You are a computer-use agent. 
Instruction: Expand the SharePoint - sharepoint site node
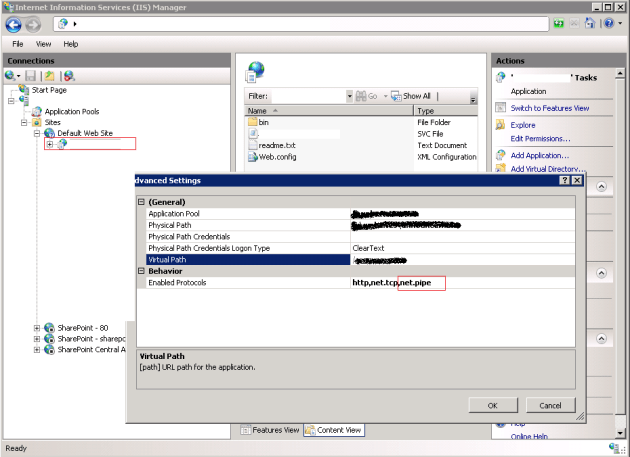[x=37, y=339]
